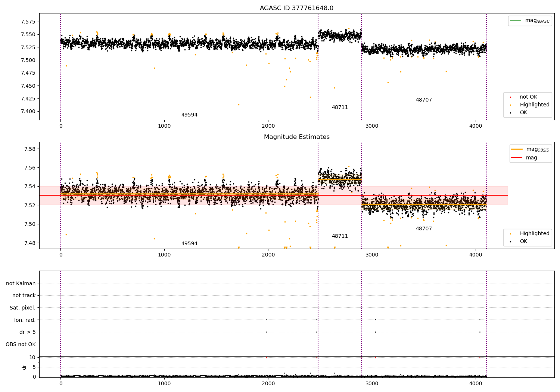The image size is (560, 392).
Task: Click the '7.50' y-axis tick
Action: [x=30, y=224]
